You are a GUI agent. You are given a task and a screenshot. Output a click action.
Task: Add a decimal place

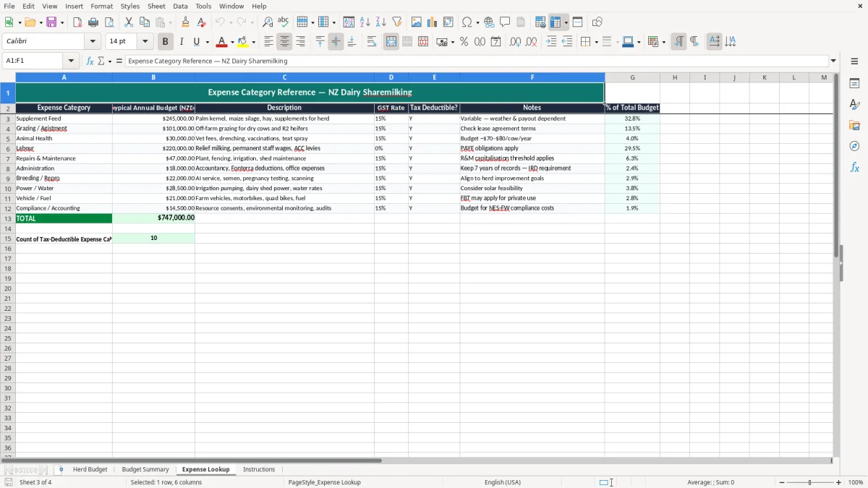[515, 42]
